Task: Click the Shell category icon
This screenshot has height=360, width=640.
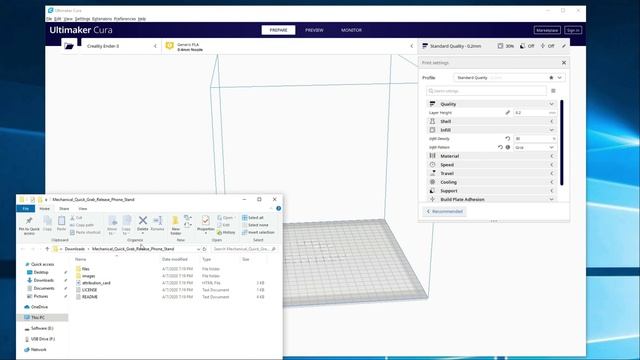Action: pyautogui.click(x=432, y=121)
